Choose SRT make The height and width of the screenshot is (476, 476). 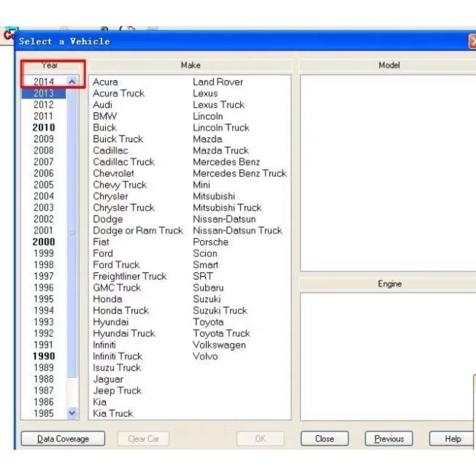pos(203,276)
